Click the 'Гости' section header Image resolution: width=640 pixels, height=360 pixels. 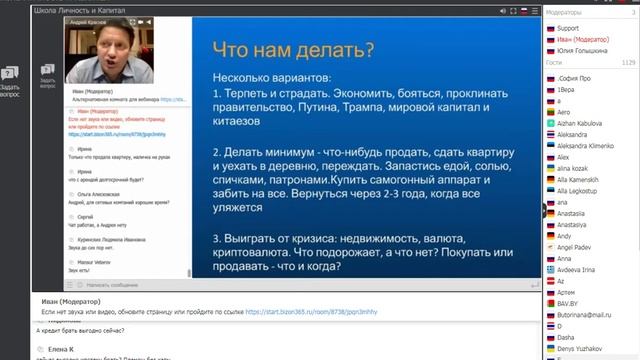coord(554,62)
